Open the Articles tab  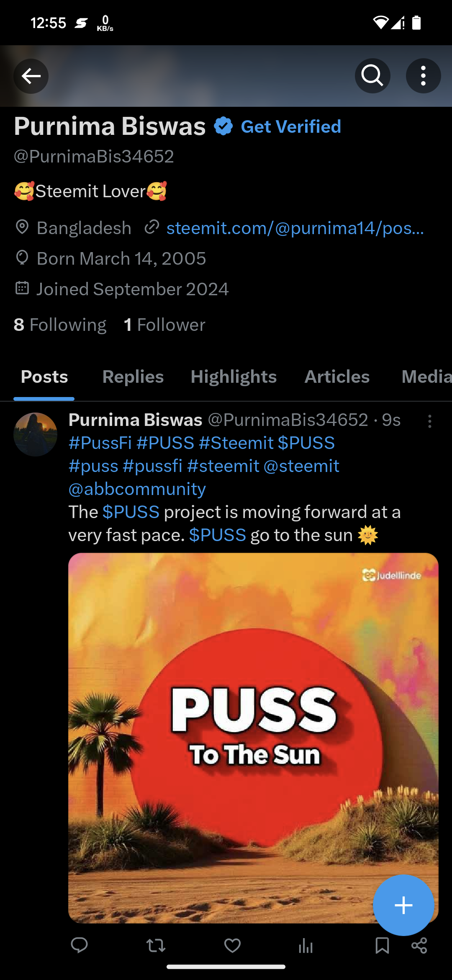coord(337,377)
